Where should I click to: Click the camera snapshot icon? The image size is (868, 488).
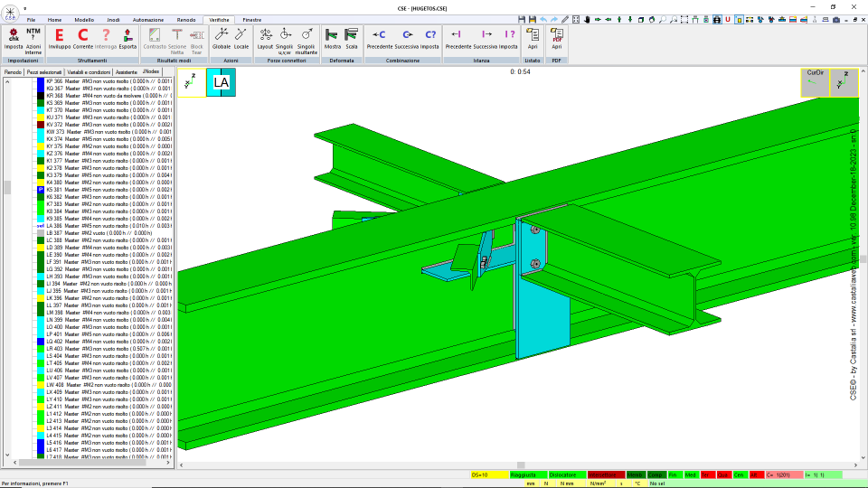click(835, 19)
